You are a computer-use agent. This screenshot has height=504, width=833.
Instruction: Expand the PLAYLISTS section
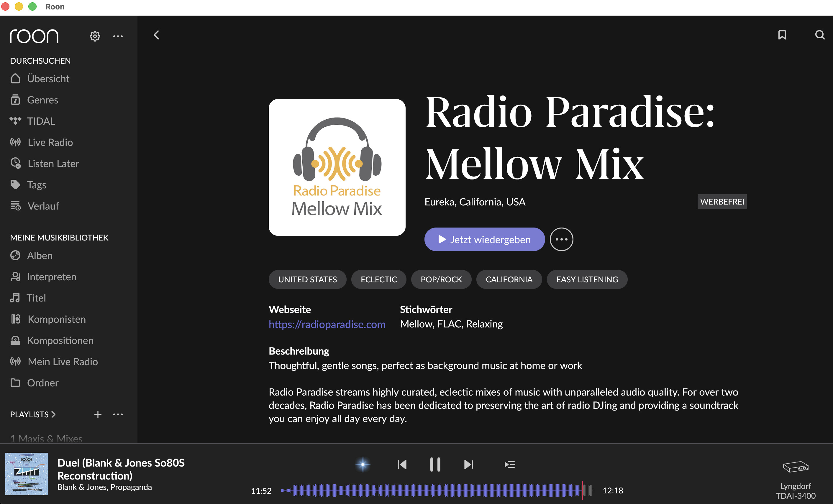[33, 414]
